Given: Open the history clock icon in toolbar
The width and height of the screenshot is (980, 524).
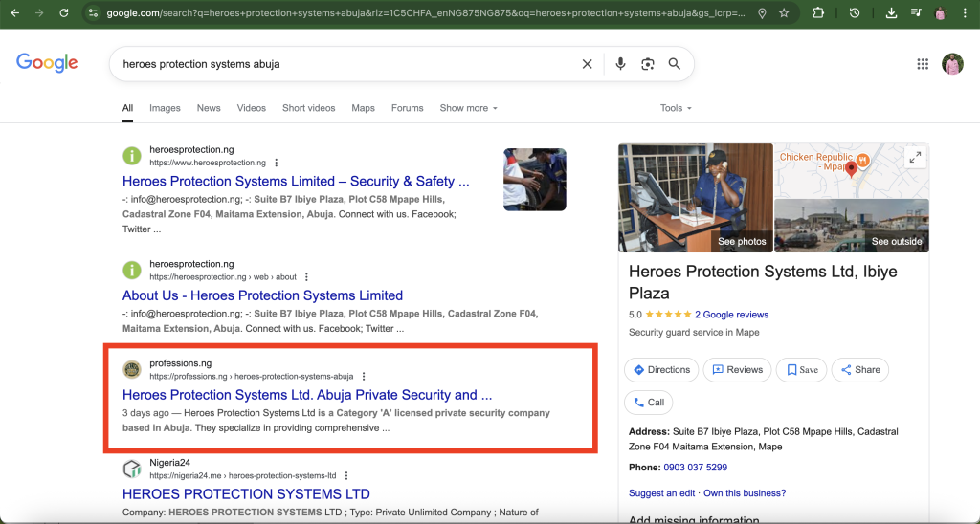Looking at the screenshot, I should (x=855, y=13).
